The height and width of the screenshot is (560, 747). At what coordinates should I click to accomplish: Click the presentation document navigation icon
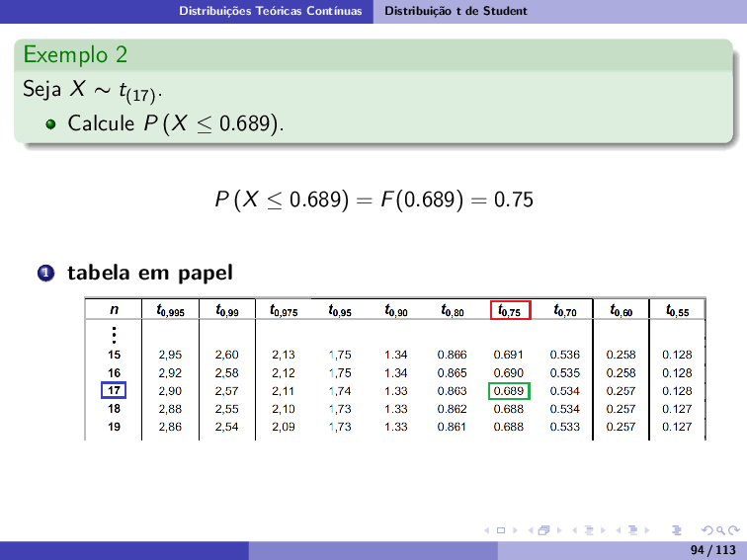pos(677,530)
